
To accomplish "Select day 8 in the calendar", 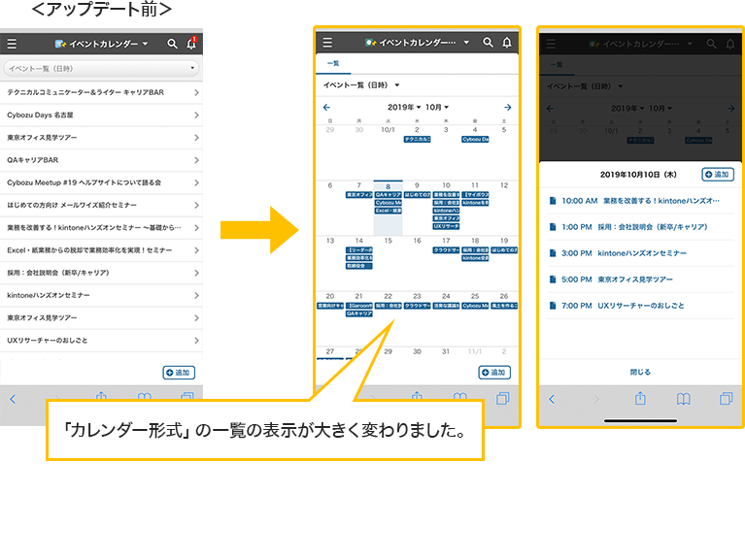I will tap(388, 186).
